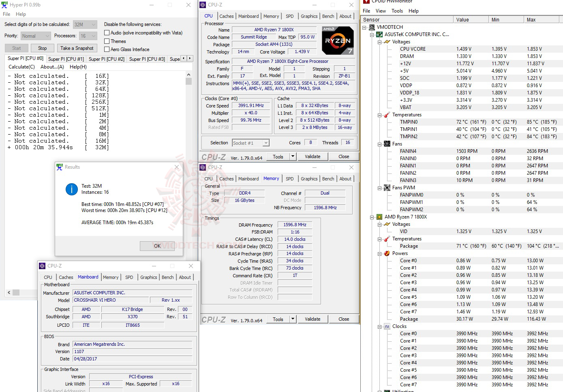
Task: Click the Hyper PI vertical scrollbar thumb
Action: click(188, 81)
